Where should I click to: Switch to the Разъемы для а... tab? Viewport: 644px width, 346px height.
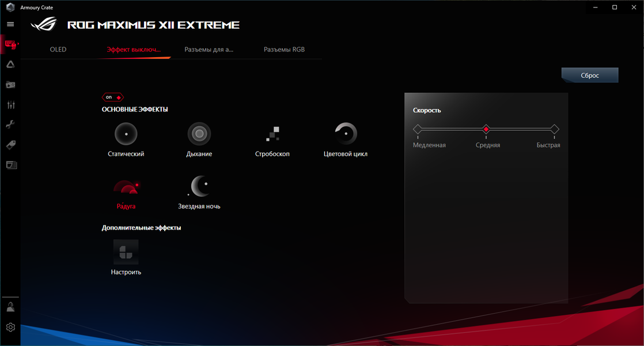click(209, 50)
